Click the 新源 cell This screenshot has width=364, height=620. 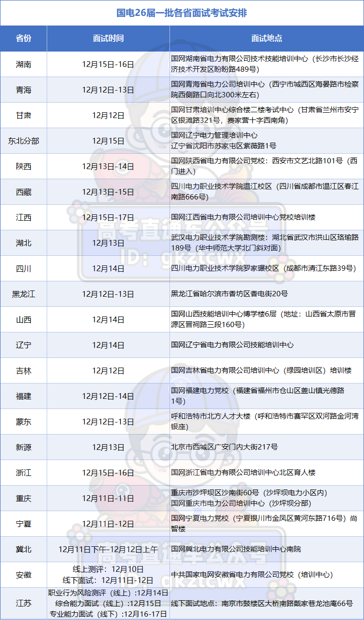[x=24, y=447]
